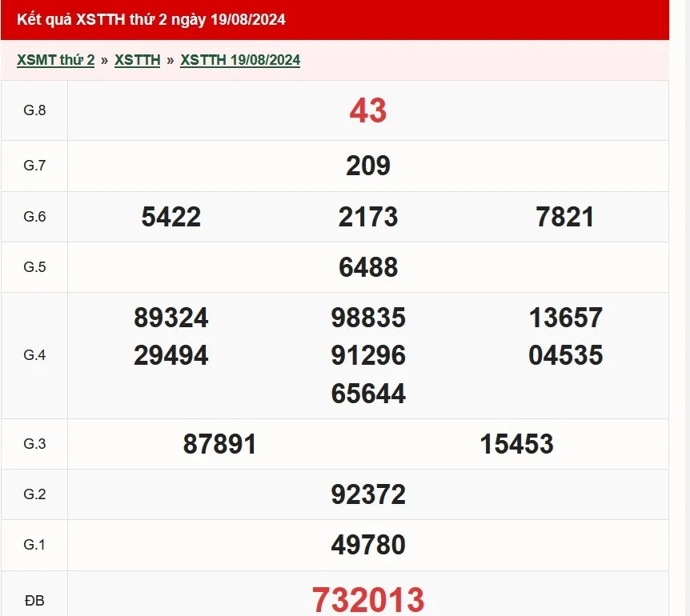690x616 pixels.
Task: Click the G.3 number 15453
Action: click(x=516, y=444)
